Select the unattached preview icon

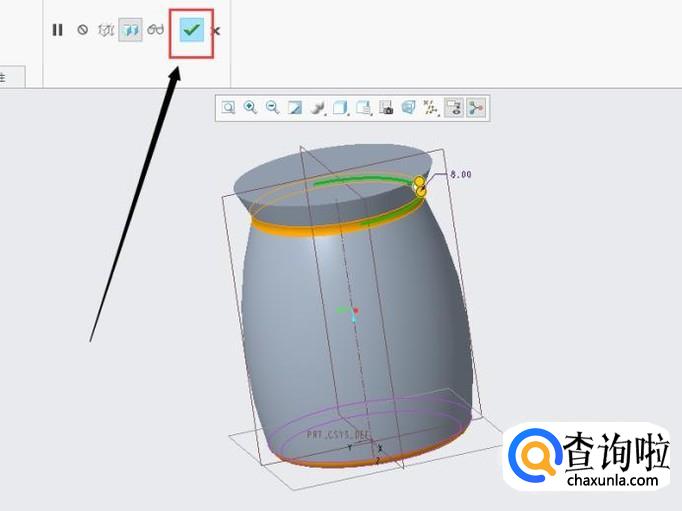coord(106,30)
